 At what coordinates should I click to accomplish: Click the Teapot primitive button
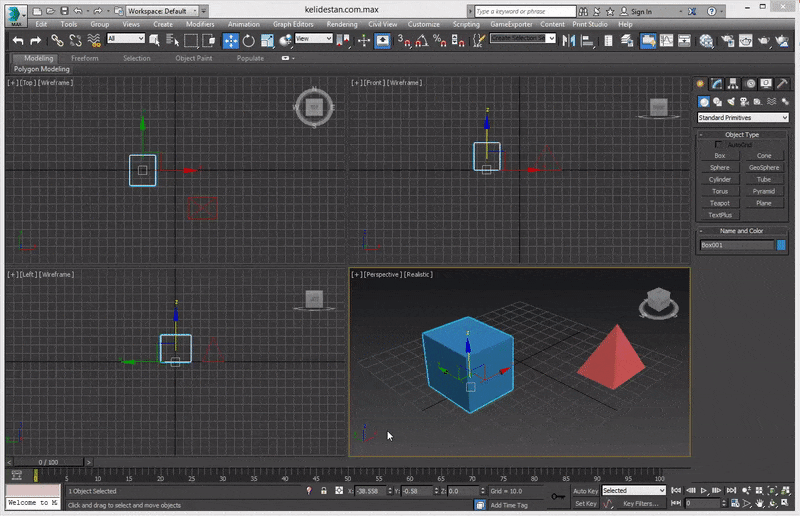pos(719,203)
